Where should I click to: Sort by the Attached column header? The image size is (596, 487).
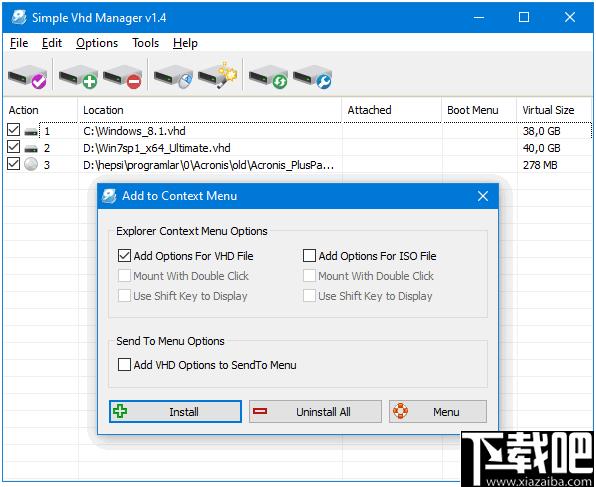(x=392, y=110)
